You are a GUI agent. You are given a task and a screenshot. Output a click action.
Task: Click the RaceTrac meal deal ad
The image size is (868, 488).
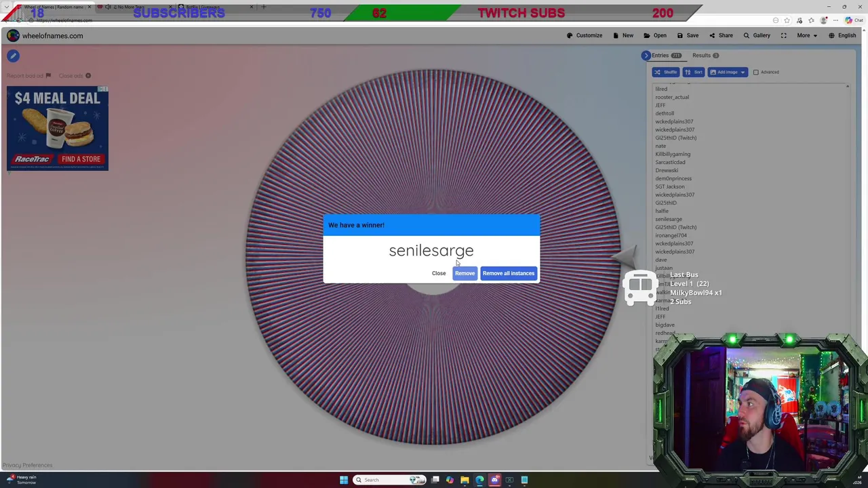pos(58,127)
